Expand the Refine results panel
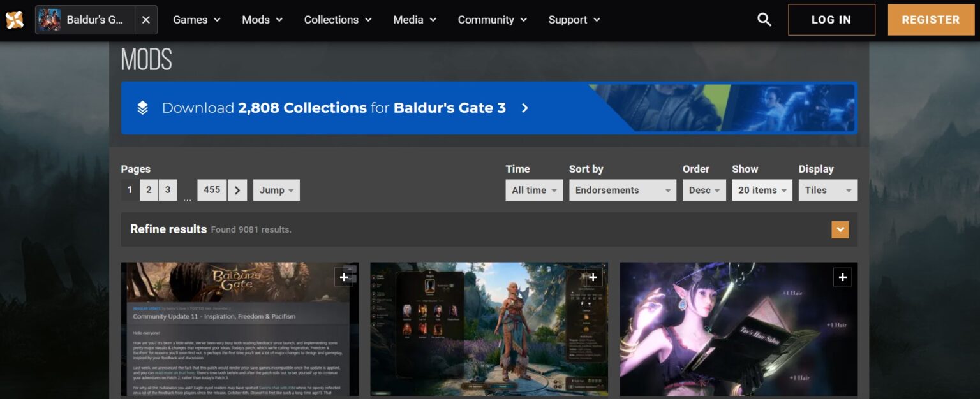 pyautogui.click(x=840, y=229)
